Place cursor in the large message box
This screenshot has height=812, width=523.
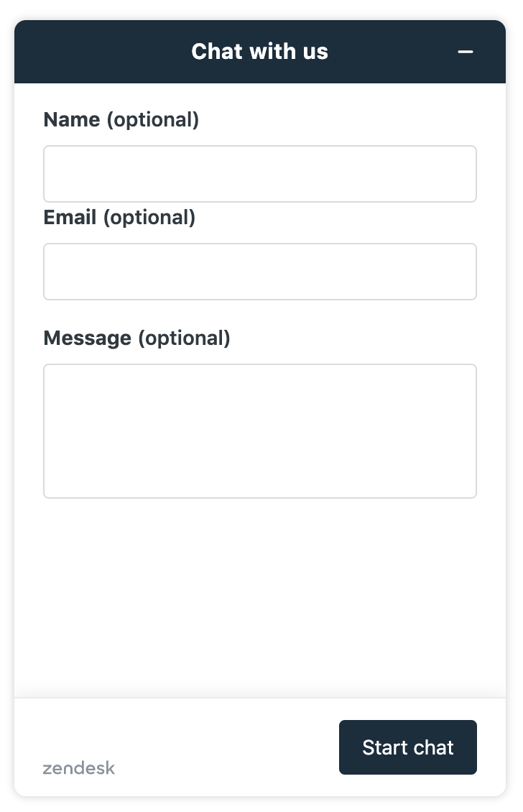[x=260, y=431]
